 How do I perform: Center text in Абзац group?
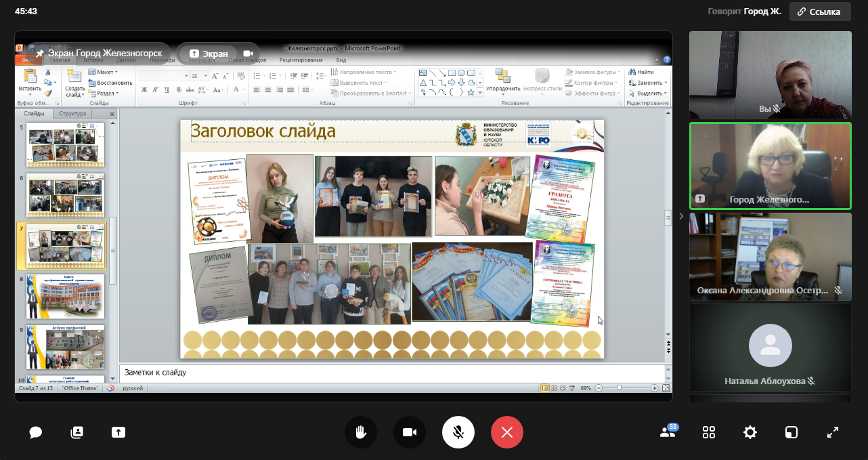[269, 90]
